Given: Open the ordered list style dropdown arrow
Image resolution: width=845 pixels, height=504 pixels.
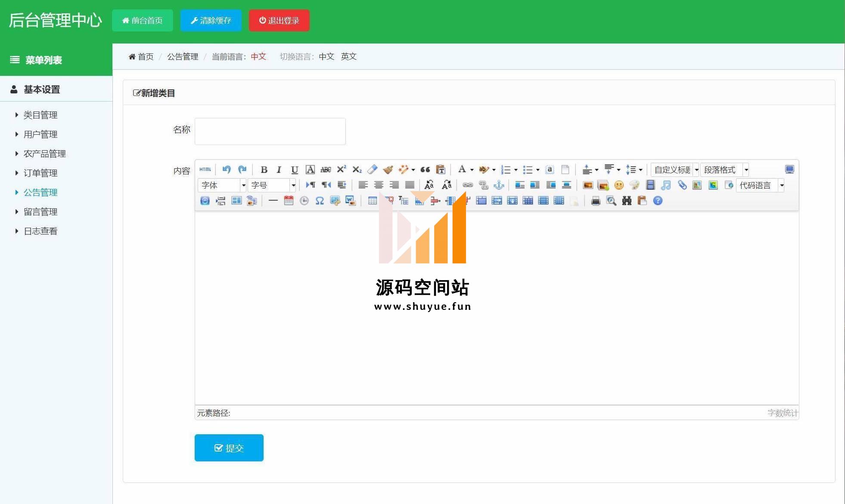Looking at the screenshot, I should coord(516,170).
